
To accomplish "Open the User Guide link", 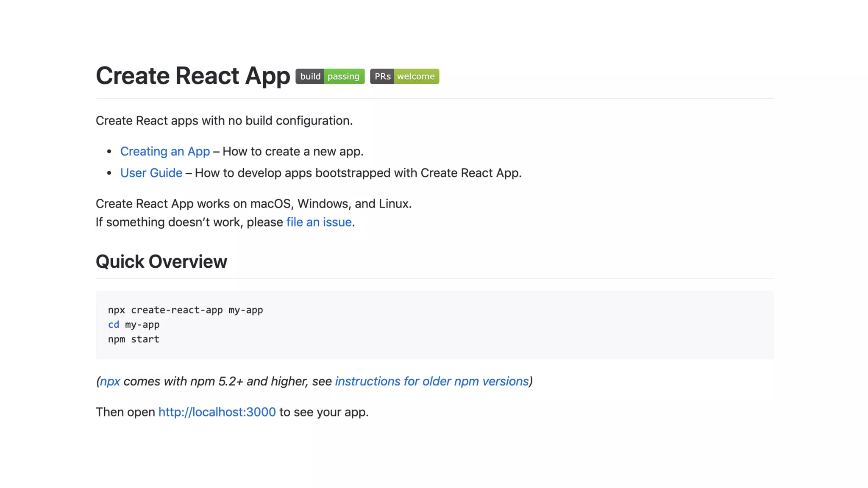I will coord(151,173).
